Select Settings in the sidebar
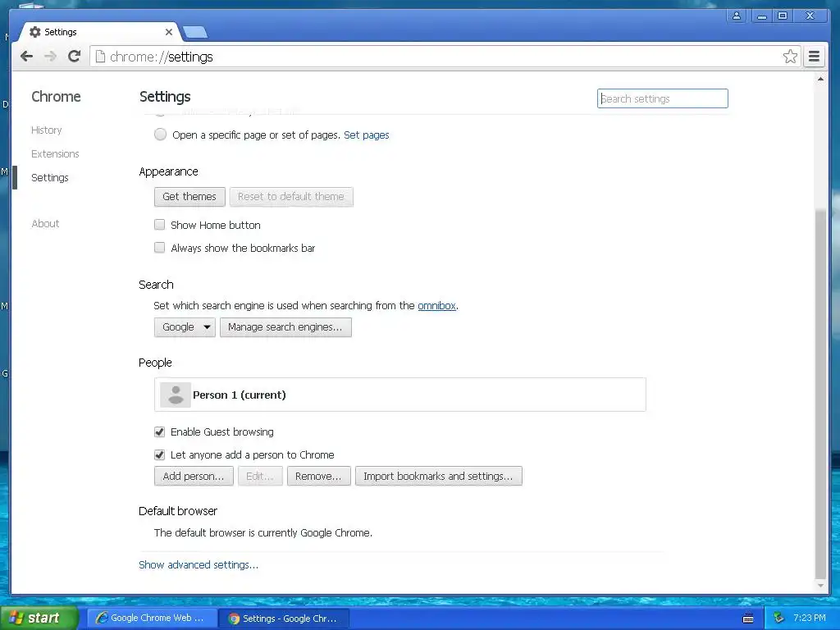The width and height of the screenshot is (840, 630). pos(50,177)
